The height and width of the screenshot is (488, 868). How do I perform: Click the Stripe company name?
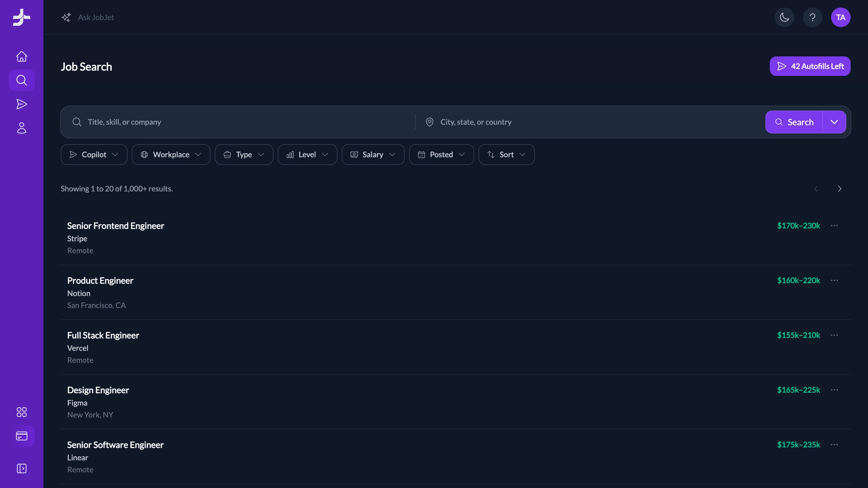[x=77, y=239]
